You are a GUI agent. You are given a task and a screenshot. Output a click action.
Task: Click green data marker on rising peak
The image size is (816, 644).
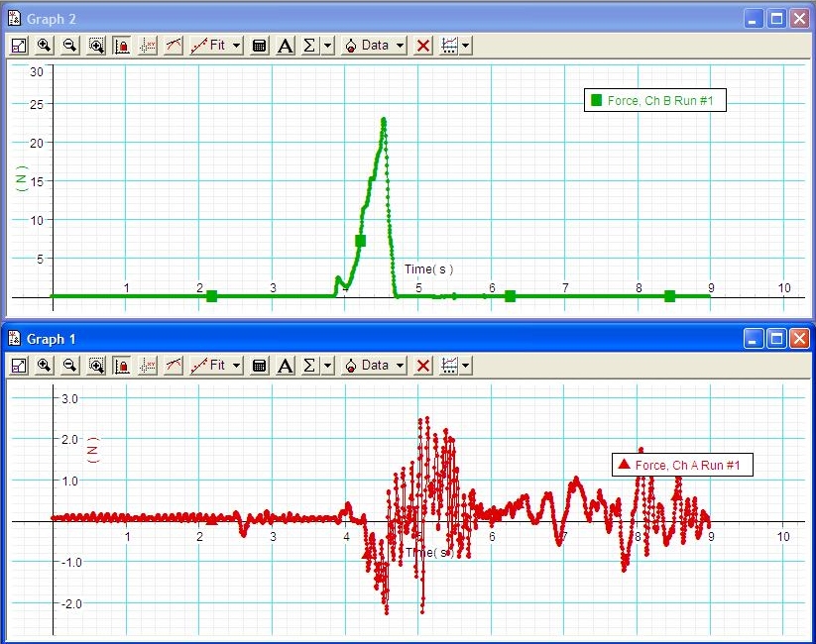coord(360,241)
